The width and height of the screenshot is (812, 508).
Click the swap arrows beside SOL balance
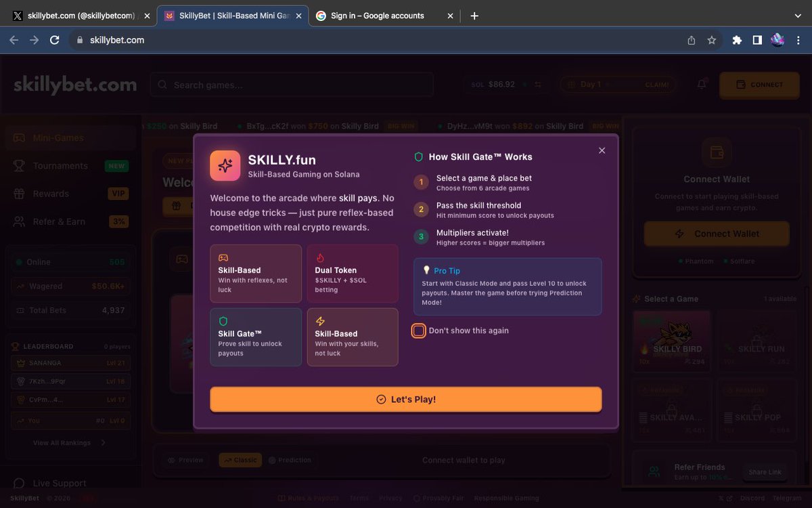(x=538, y=85)
